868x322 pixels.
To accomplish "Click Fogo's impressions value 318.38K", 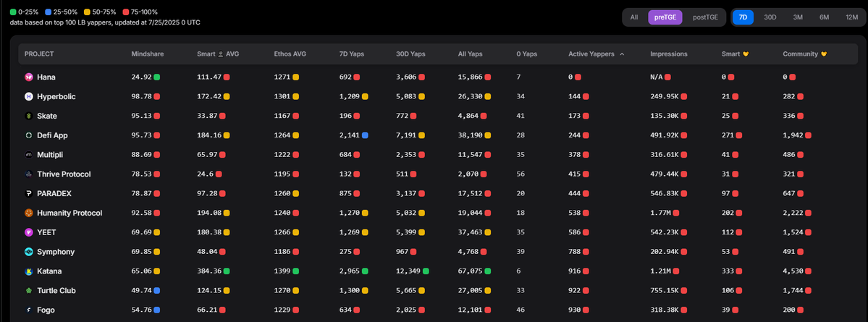I will [665, 310].
